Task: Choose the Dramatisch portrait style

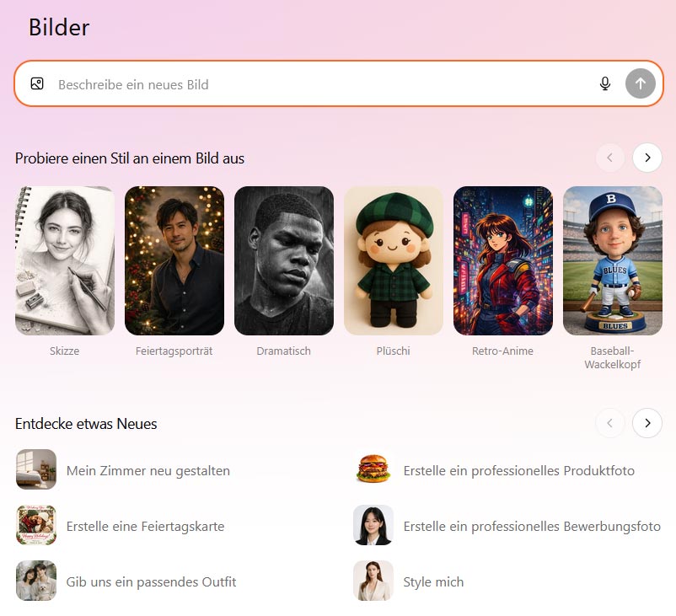Action: pyautogui.click(x=283, y=260)
